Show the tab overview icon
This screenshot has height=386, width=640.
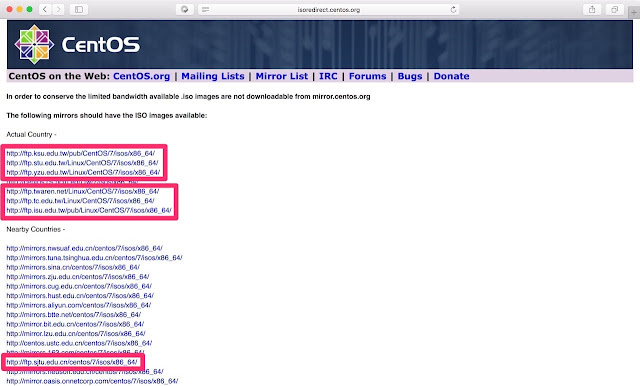(614, 9)
